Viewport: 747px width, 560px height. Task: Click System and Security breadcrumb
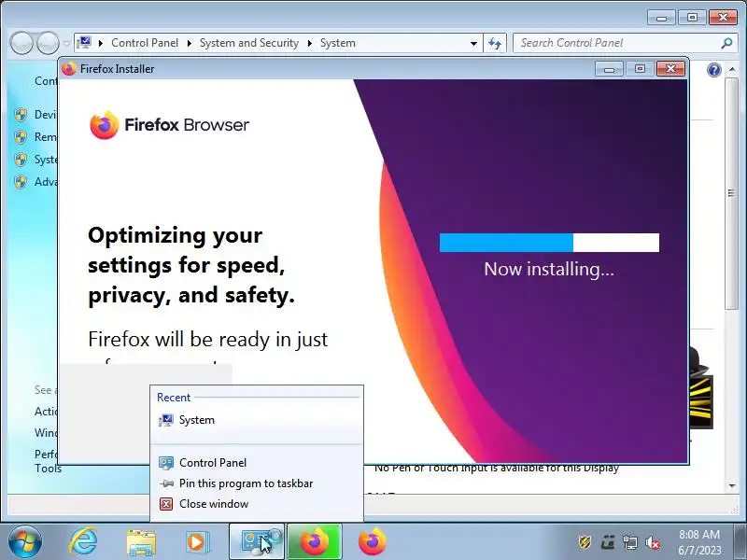click(x=248, y=43)
